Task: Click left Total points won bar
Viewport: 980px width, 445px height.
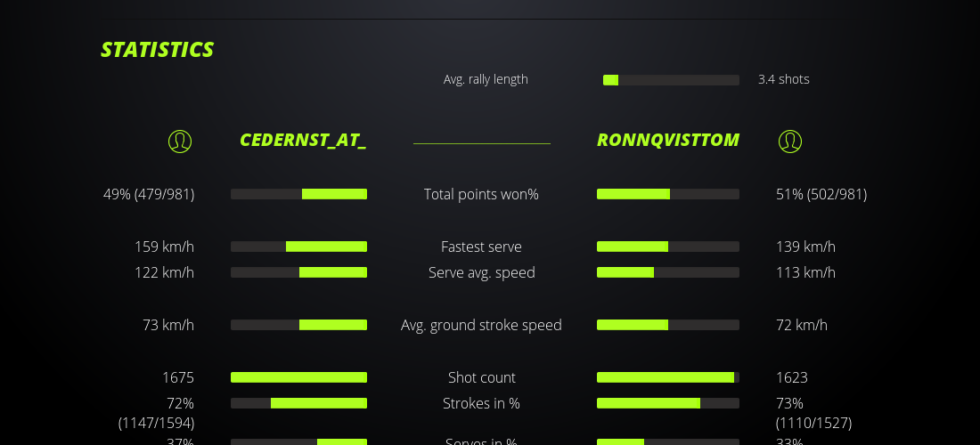Action: point(298,194)
